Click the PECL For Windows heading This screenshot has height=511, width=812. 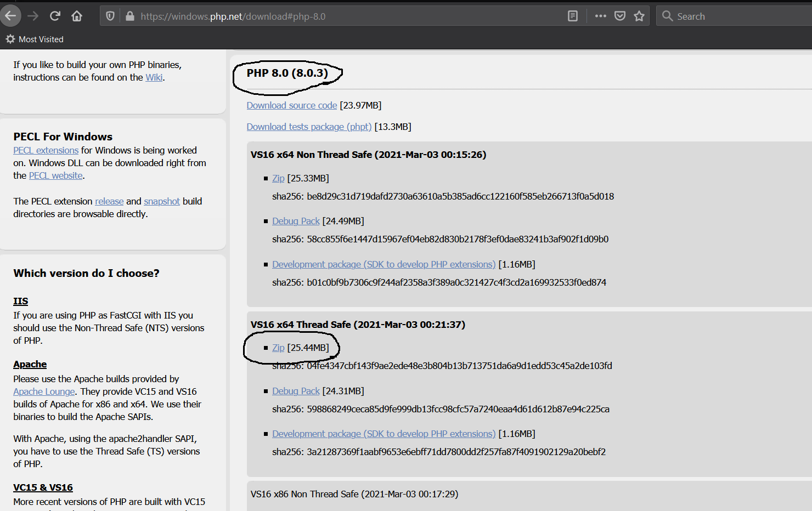(63, 137)
